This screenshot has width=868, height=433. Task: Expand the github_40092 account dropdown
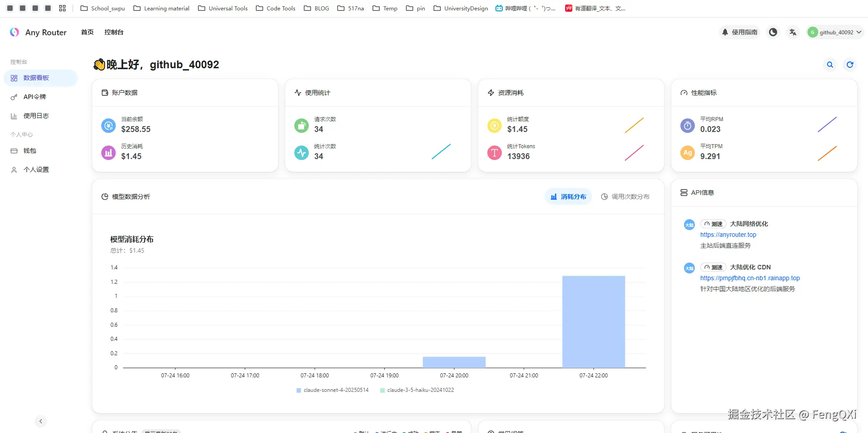click(x=835, y=32)
